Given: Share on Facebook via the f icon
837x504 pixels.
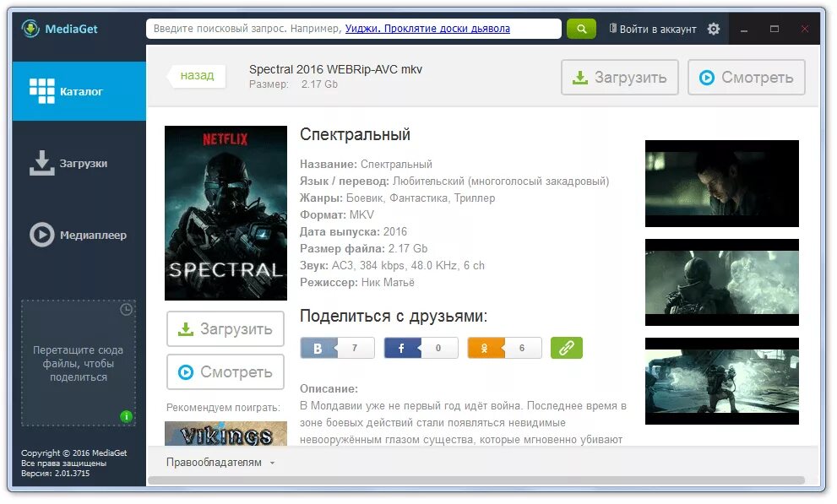Looking at the screenshot, I should coord(401,349).
